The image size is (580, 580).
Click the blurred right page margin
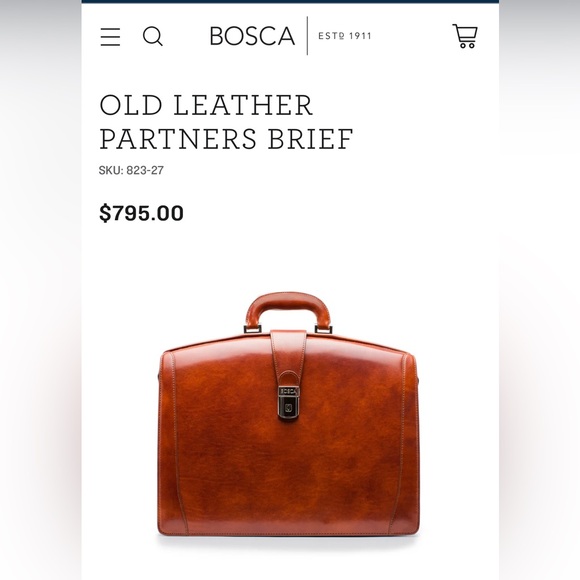point(539,290)
